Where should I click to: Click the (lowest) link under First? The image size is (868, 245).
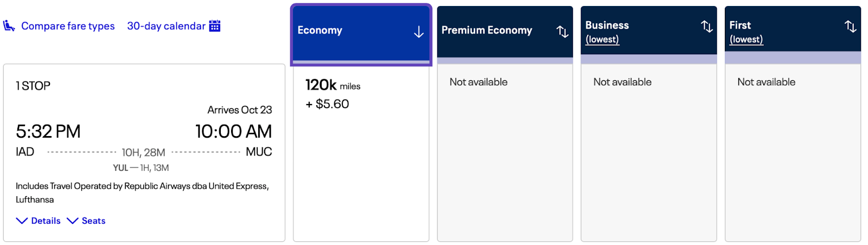pyautogui.click(x=746, y=40)
